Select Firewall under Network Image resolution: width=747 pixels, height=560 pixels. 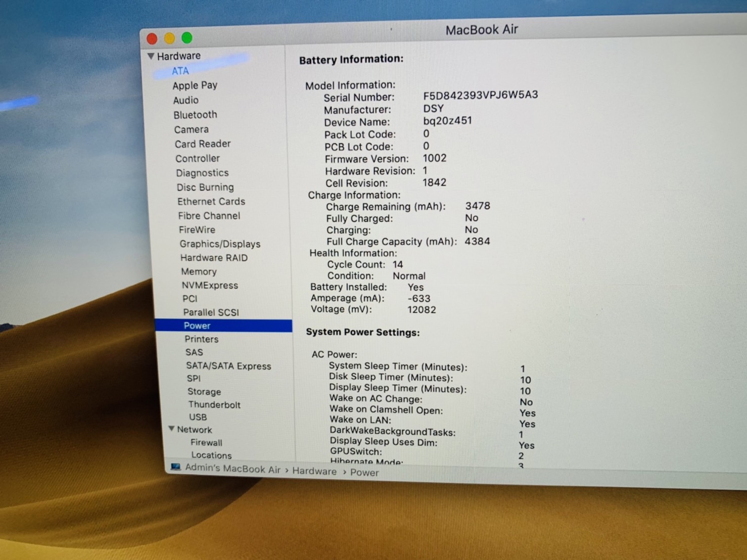point(206,443)
